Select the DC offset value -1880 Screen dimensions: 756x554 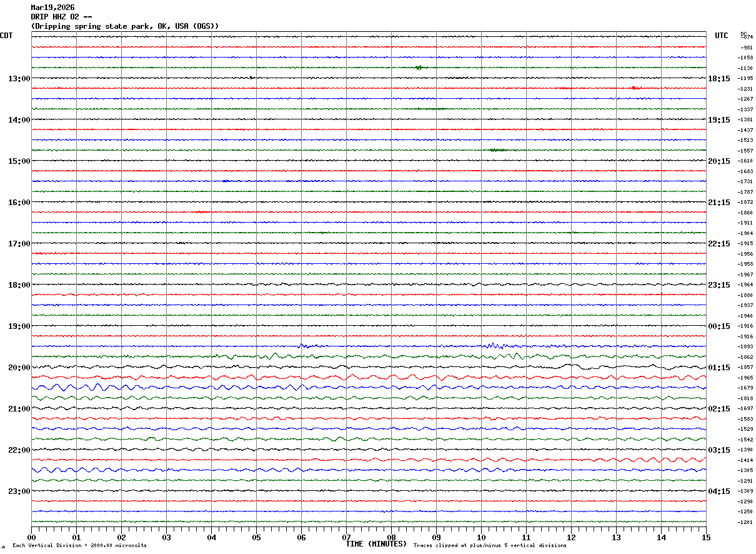pos(746,295)
